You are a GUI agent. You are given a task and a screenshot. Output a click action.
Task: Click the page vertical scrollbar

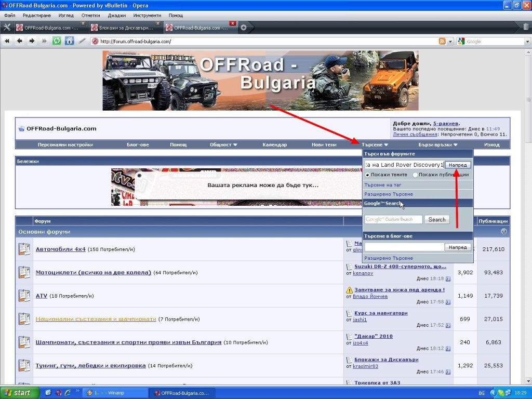point(528,217)
